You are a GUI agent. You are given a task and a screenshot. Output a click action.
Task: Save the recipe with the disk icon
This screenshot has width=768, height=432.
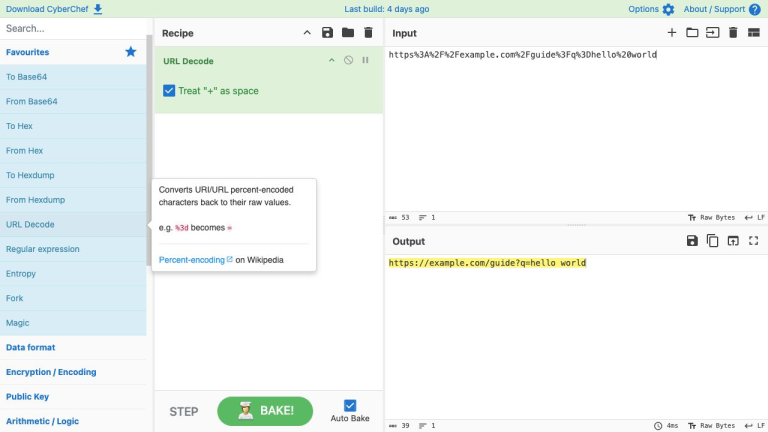327,33
